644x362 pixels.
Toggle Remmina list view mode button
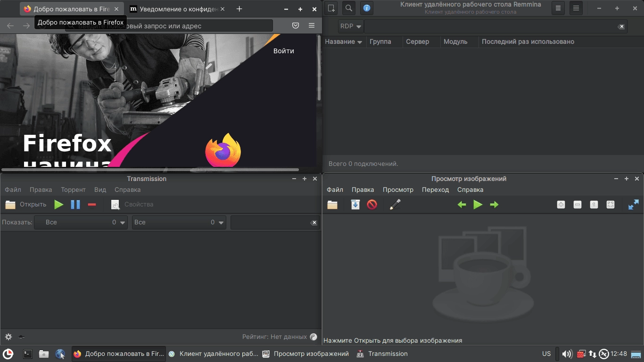(576, 8)
